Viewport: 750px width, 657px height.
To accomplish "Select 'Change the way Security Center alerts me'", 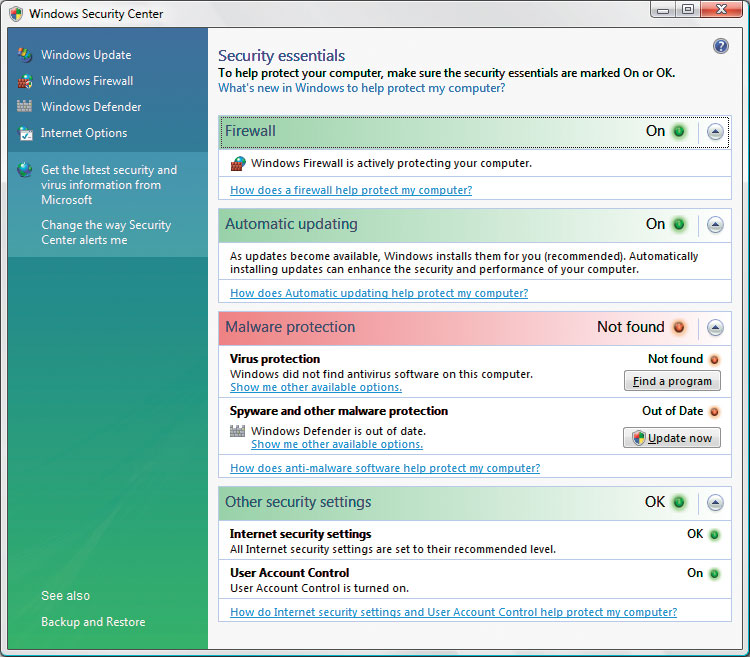I will click(x=106, y=232).
